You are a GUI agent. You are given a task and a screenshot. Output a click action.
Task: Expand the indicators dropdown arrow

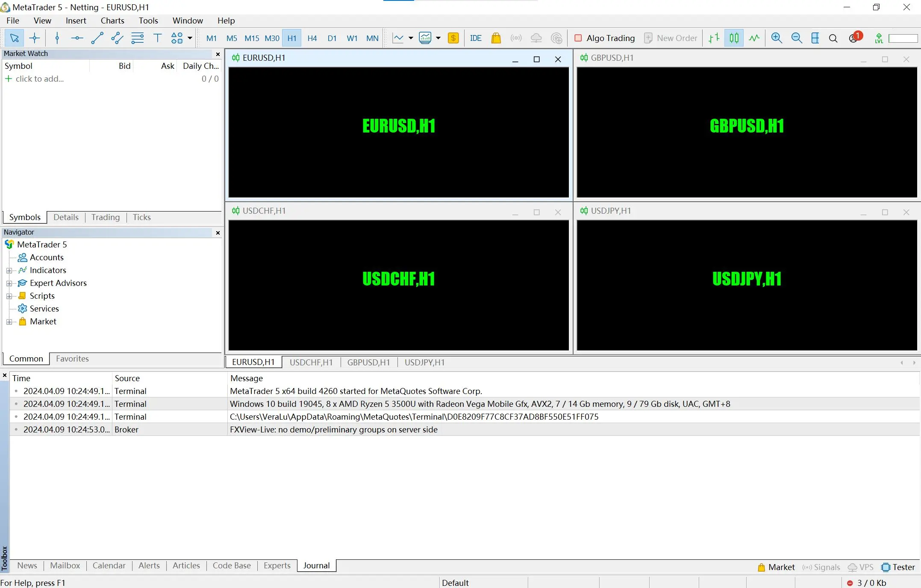click(438, 38)
